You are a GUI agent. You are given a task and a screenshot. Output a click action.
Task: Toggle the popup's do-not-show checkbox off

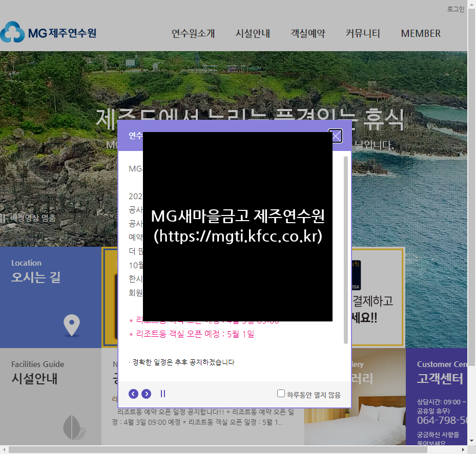pyautogui.click(x=281, y=393)
